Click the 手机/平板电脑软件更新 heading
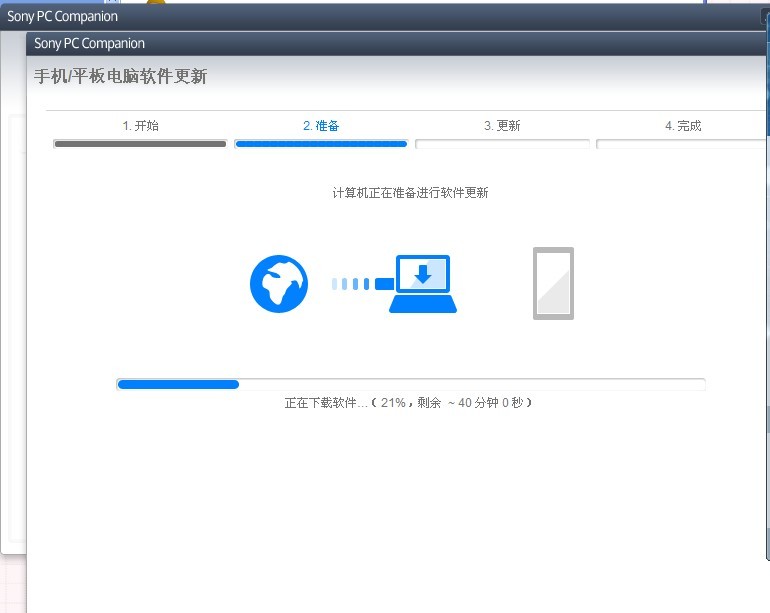Image resolution: width=770 pixels, height=613 pixels. [x=121, y=76]
